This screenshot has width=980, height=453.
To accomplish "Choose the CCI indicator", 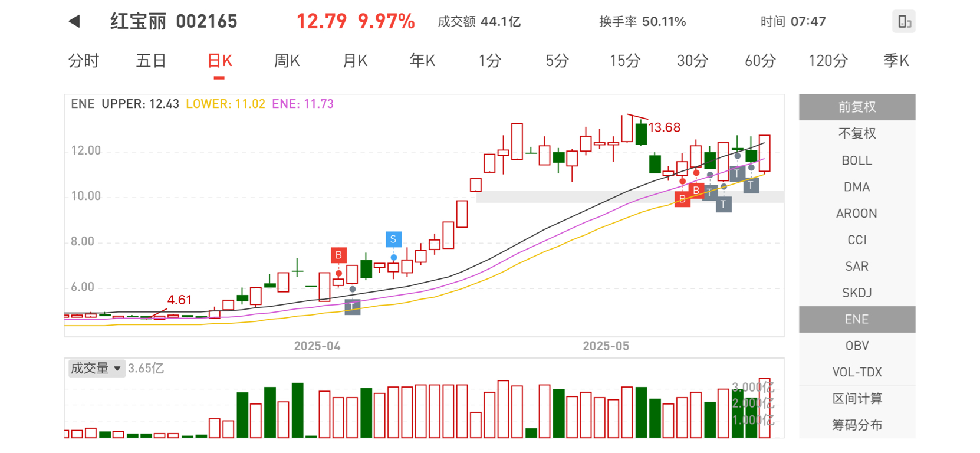I will [857, 240].
